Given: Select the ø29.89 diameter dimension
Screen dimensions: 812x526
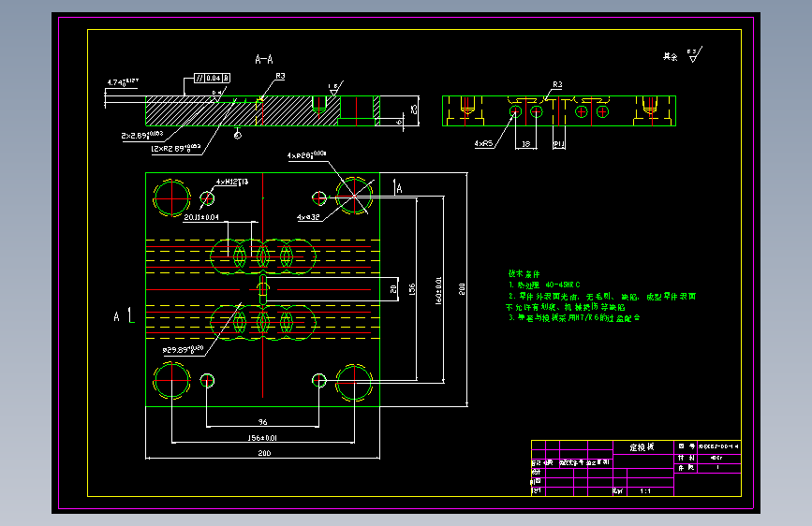Looking at the screenshot, I should coord(183,350).
